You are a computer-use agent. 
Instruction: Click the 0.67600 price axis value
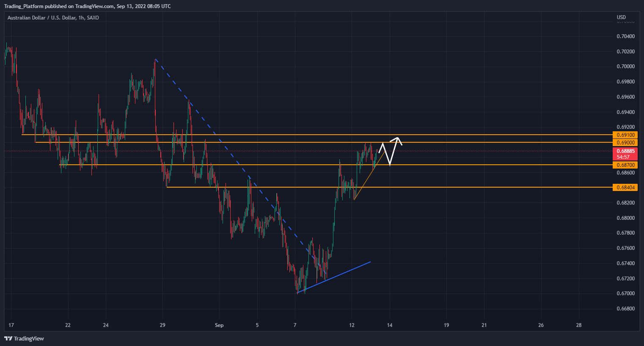625,248
